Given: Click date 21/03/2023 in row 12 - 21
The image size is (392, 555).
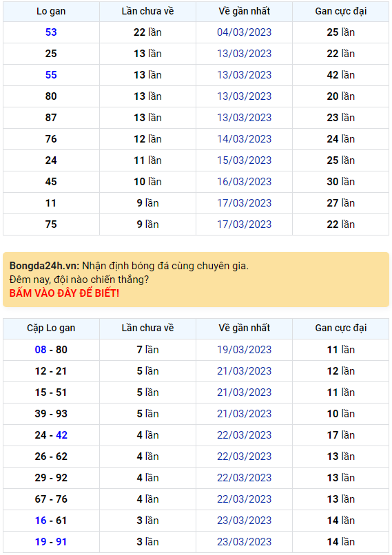Looking at the screenshot, I should [x=245, y=371].
